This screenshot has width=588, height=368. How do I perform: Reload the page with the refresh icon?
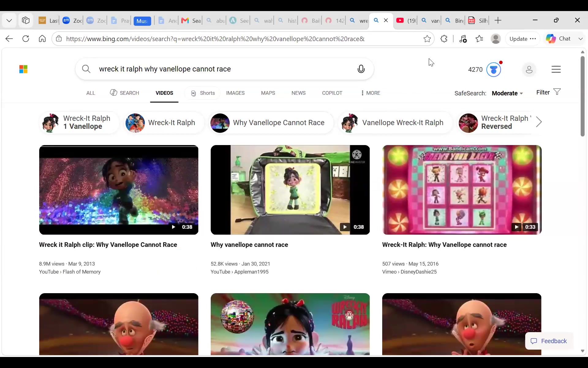[26, 39]
